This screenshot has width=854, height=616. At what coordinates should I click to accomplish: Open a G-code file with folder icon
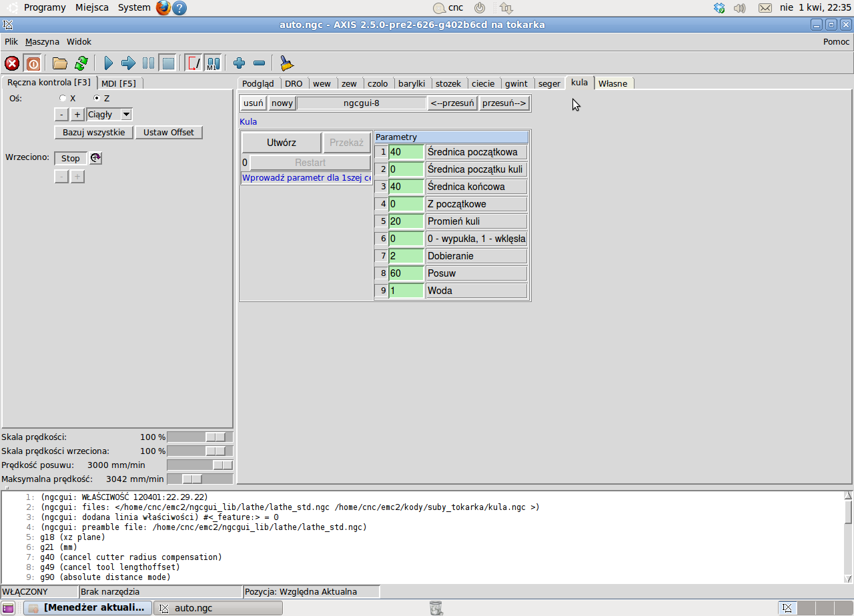click(60, 63)
